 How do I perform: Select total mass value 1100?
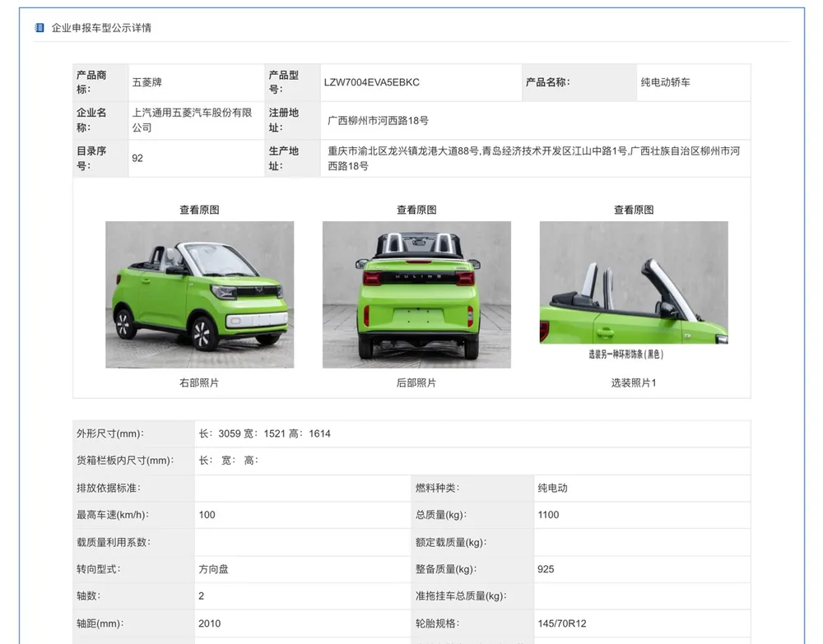(x=548, y=515)
